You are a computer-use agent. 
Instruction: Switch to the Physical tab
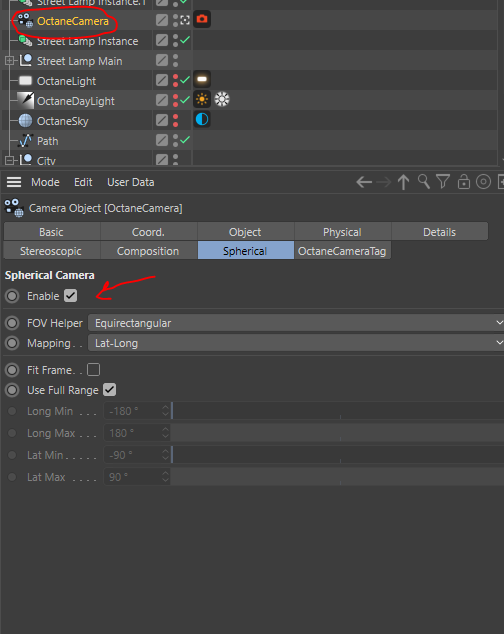pos(343,232)
